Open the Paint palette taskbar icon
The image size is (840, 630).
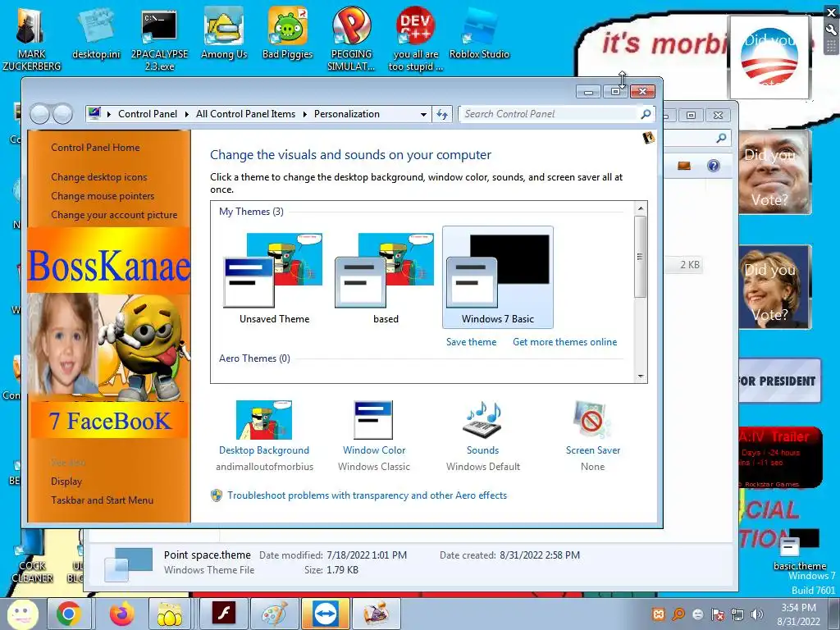click(274, 614)
